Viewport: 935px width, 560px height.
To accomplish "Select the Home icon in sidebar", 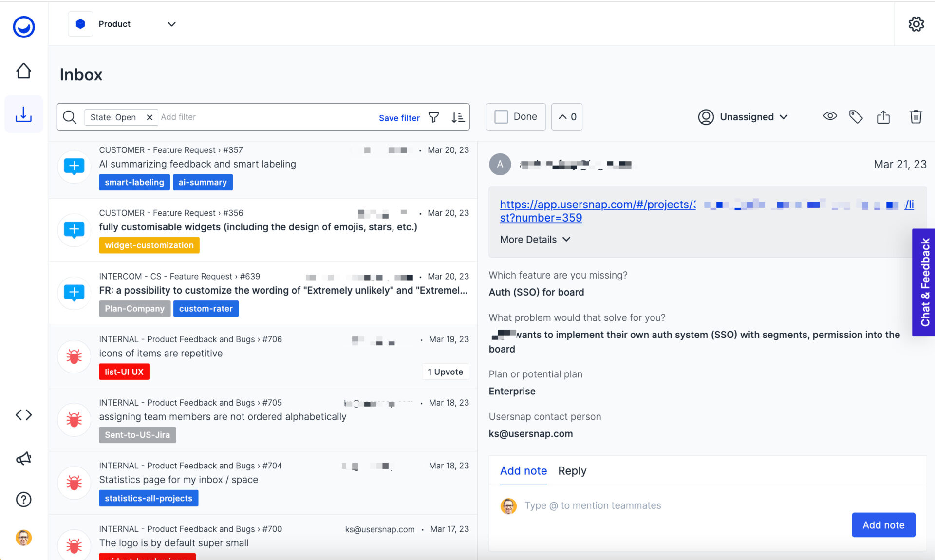I will tap(23, 71).
